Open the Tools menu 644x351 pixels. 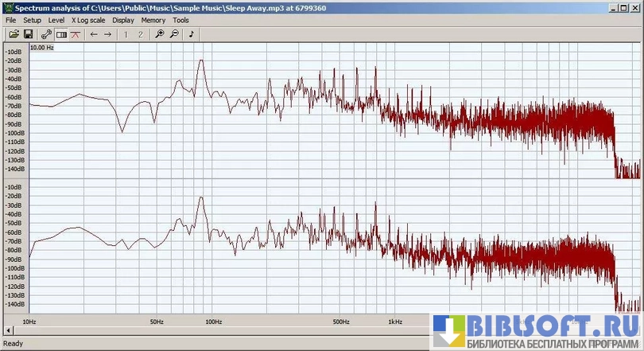pyautogui.click(x=181, y=20)
